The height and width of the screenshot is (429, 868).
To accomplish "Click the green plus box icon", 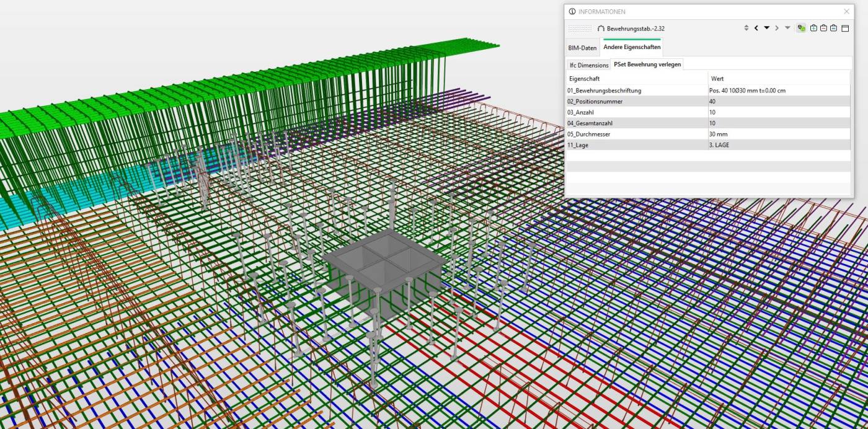I will (x=813, y=28).
